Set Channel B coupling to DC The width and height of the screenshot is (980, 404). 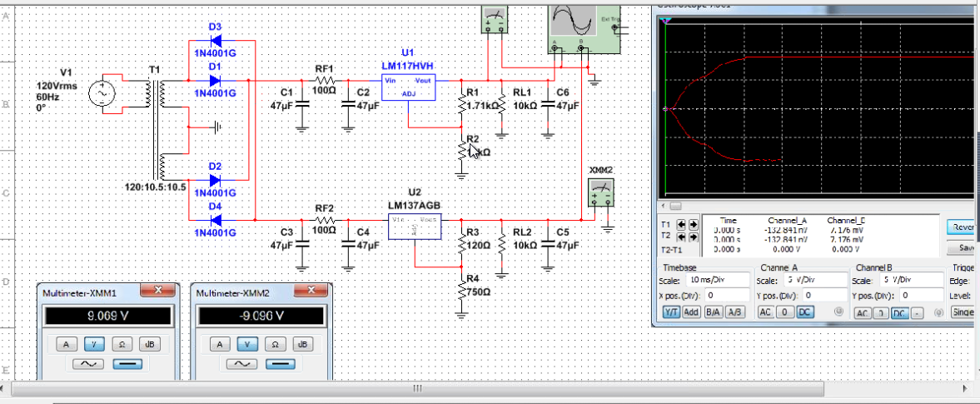pos(899,312)
